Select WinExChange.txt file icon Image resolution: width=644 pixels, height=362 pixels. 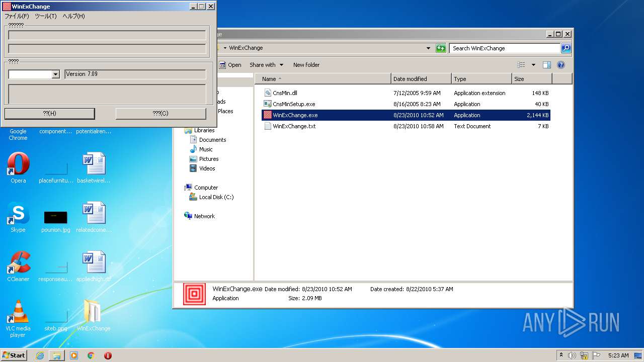268,126
